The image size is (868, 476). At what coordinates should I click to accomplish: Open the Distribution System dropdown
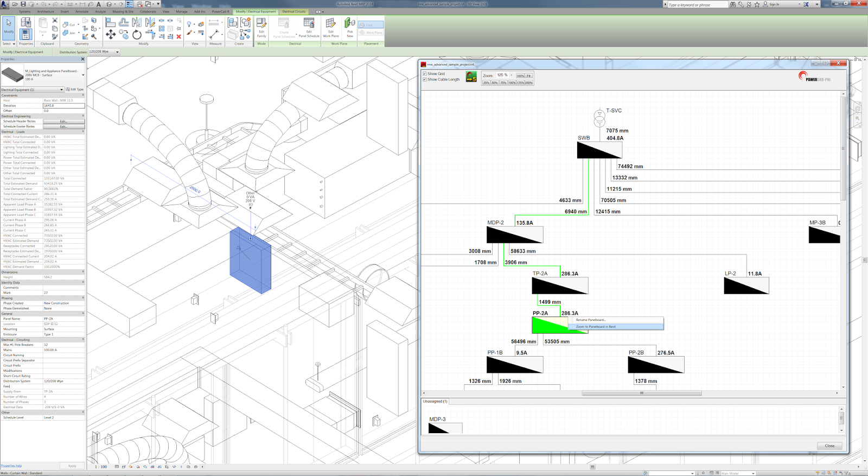[117, 52]
